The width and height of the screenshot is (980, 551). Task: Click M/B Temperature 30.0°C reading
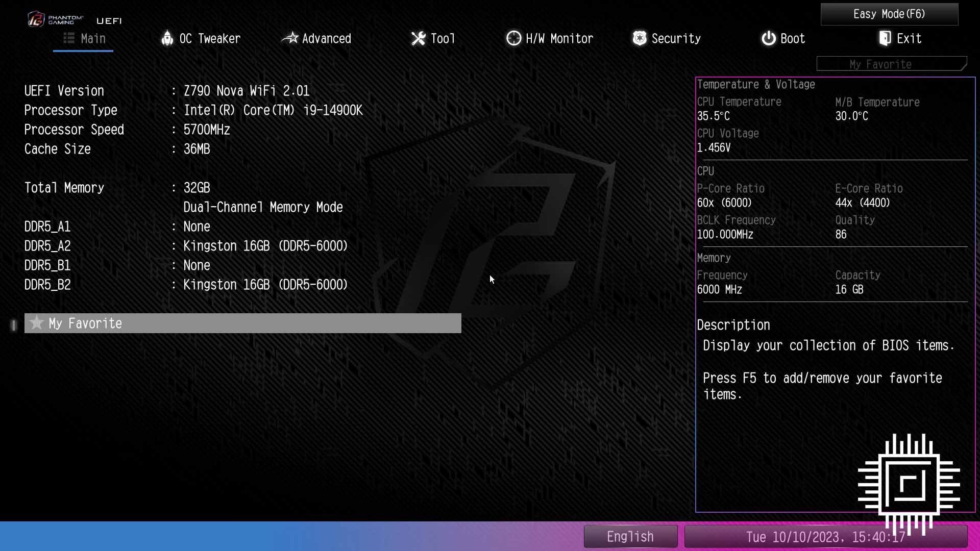pos(851,116)
